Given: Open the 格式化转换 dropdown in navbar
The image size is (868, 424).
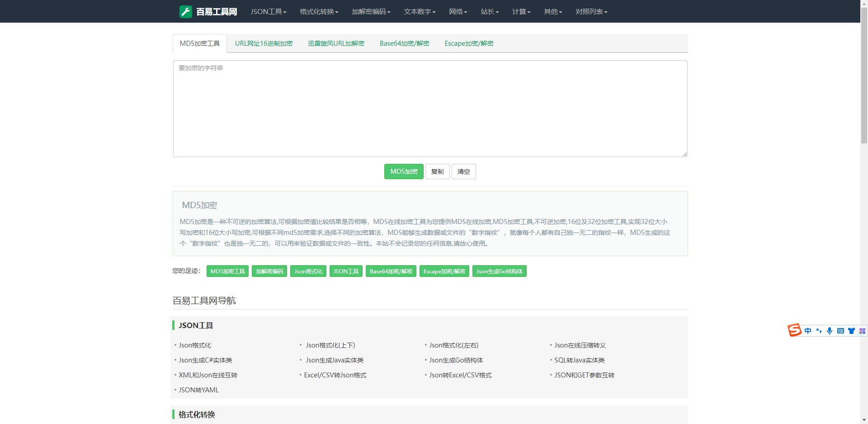Looking at the screenshot, I should coord(319,12).
